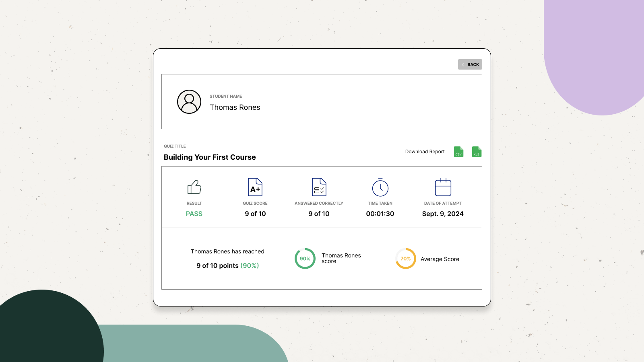
Task: Click the 9 of 10 quiz score value
Action: [x=255, y=214]
